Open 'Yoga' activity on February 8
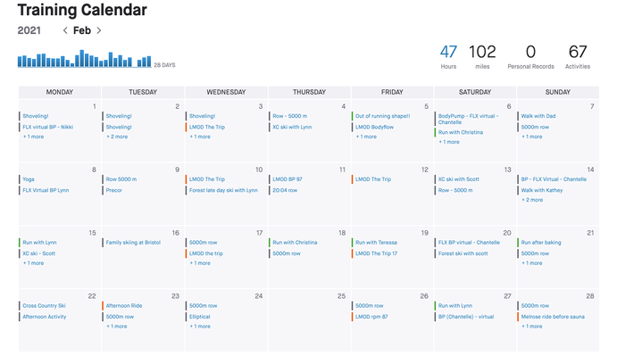The height and width of the screenshot is (364, 625). pos(29,179)
